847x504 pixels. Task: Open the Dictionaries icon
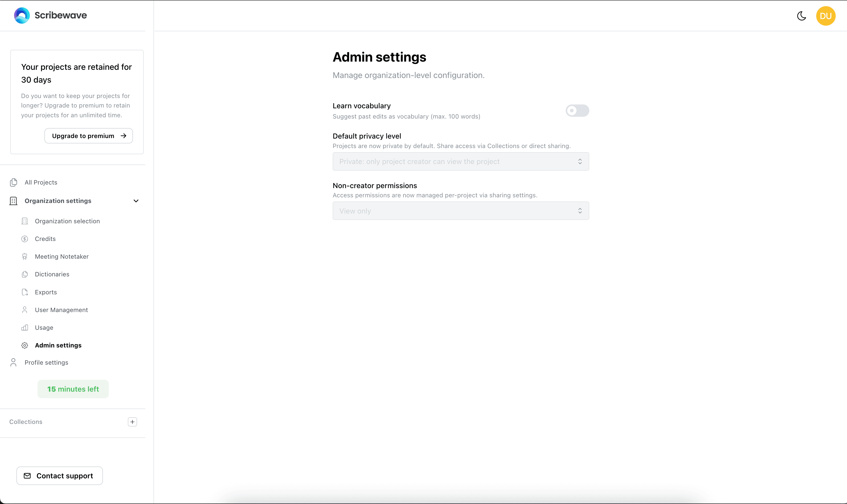(x=25, y=274)
